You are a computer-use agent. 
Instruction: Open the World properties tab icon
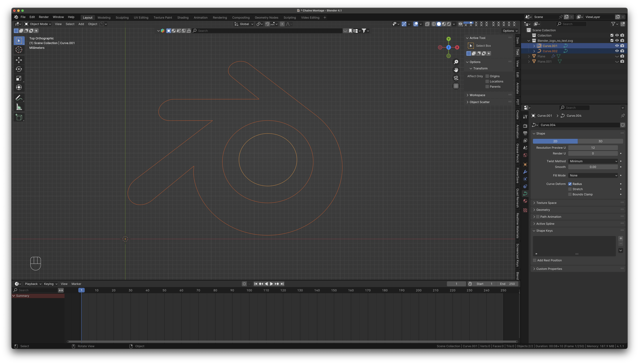[x=525, y=155]
